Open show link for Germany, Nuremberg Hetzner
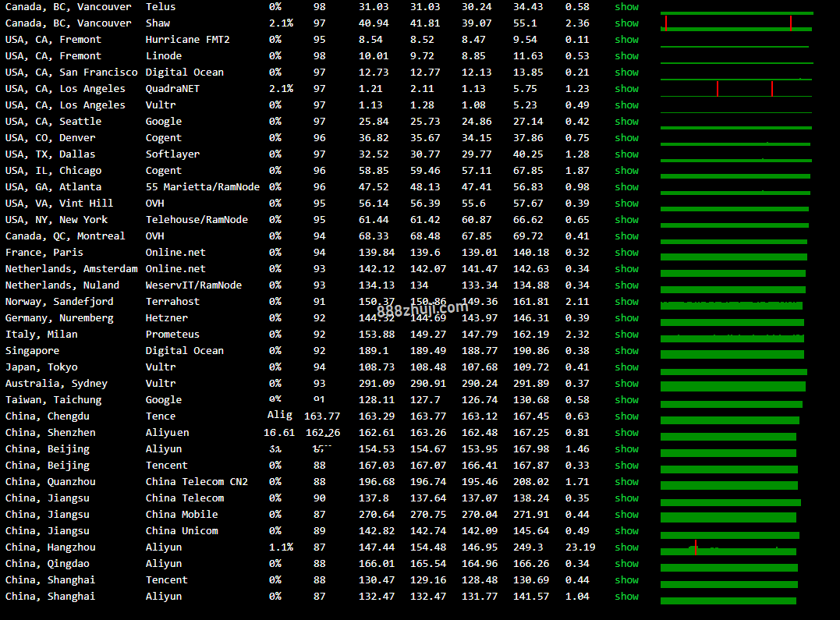Viewport: 840px width, 620px height. [x=626, y=317]
